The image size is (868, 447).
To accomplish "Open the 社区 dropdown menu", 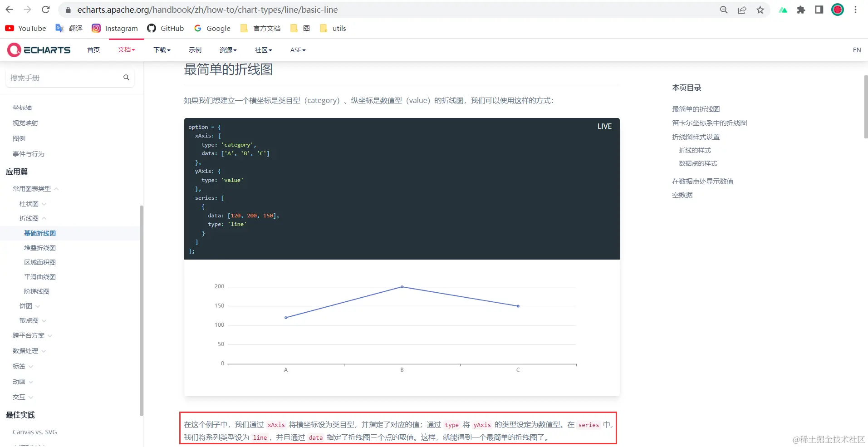I will click(264, 50).
